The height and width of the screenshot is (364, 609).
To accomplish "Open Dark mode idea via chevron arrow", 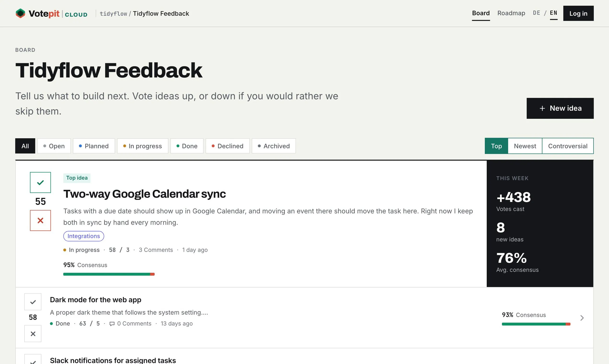I will pyautogui.click(x=582, y=318).
